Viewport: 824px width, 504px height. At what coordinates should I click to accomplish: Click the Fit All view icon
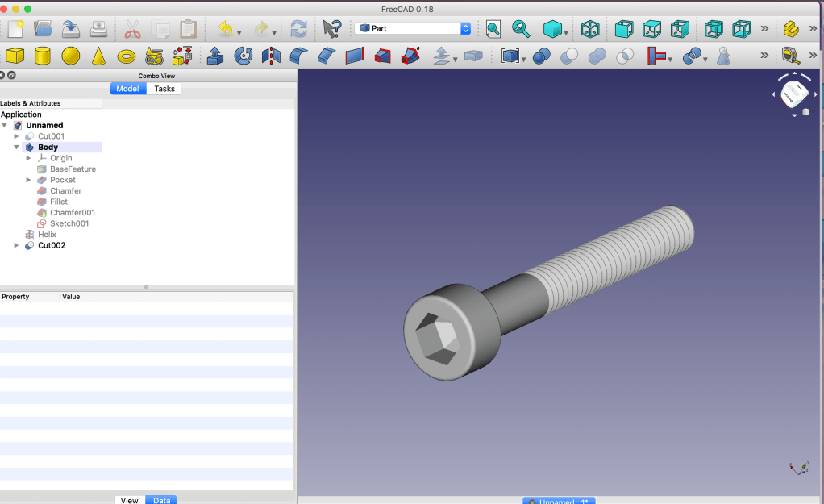pos(493,29)
